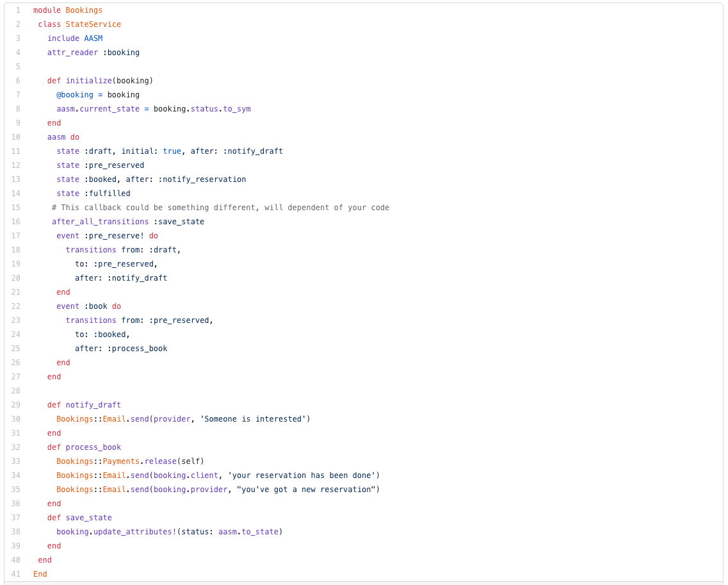Click the comment about the callback

pyautogui.click(x=220, y=208)
